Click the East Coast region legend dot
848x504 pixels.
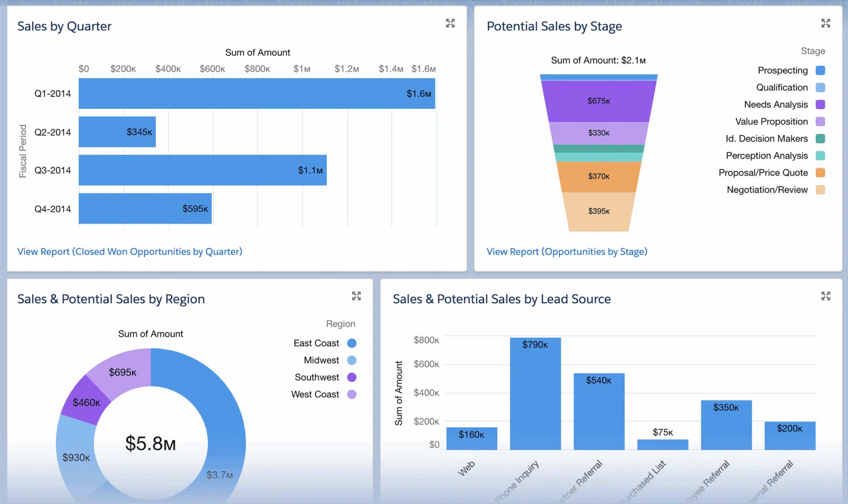352,343
